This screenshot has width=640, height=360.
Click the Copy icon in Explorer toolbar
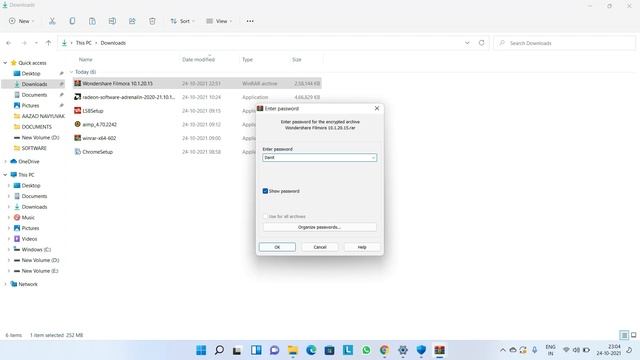tap(72, 21)
